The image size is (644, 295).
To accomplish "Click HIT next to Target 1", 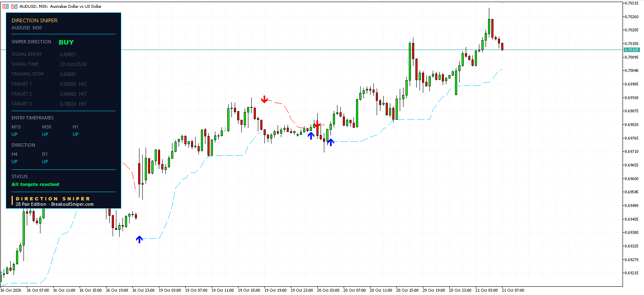I will (x=83, y=84).
